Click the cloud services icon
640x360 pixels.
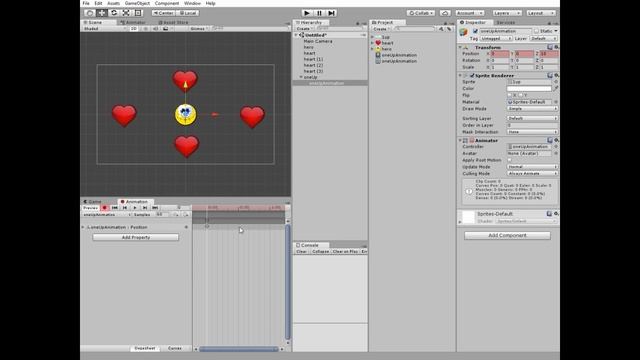[445, 13]
